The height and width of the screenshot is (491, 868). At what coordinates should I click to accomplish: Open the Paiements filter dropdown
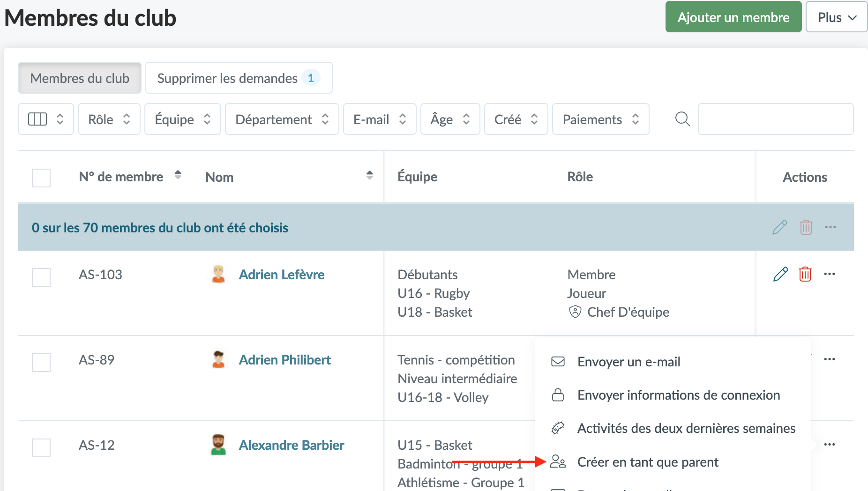click(601, 119)
